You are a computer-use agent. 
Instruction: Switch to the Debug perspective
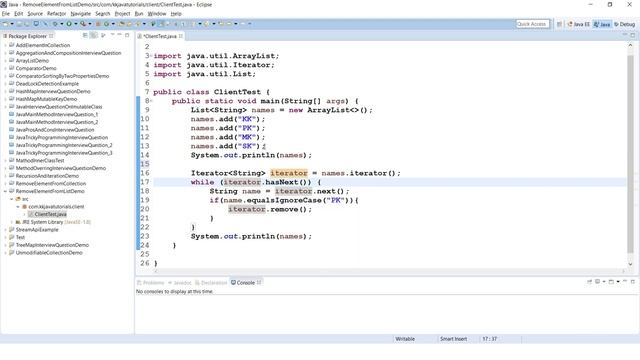624,24
